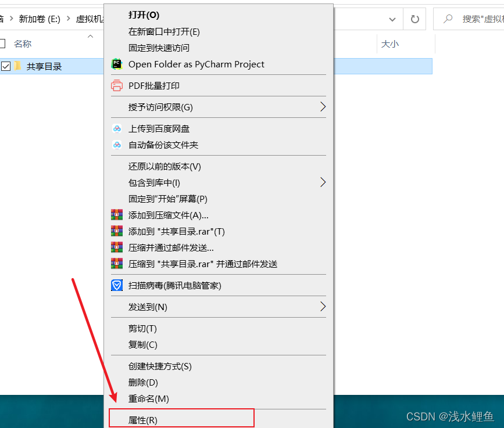Viewport: 504px width, 428px height.
Task: Click the 大小 column header
Action: pos(390,44)
